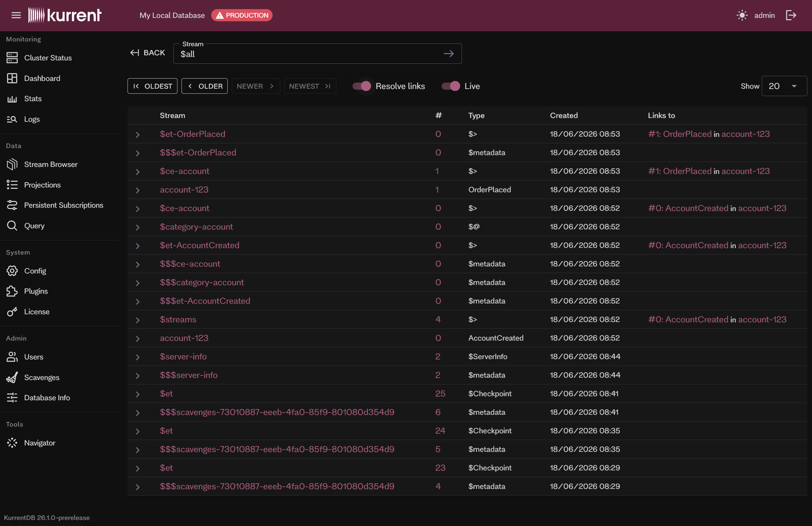Open Dashboard from the sidebar
812x526 pixels.
[42, 78]
